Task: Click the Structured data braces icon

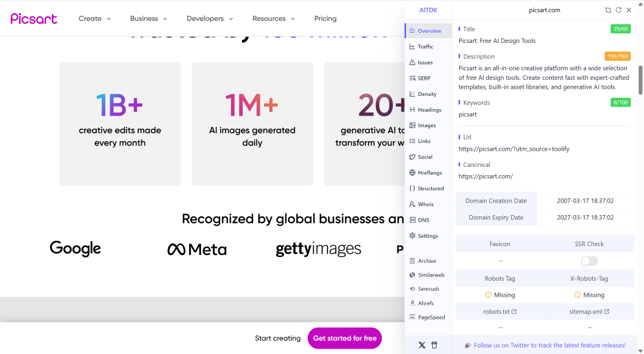Action: (x=413, y=188)
